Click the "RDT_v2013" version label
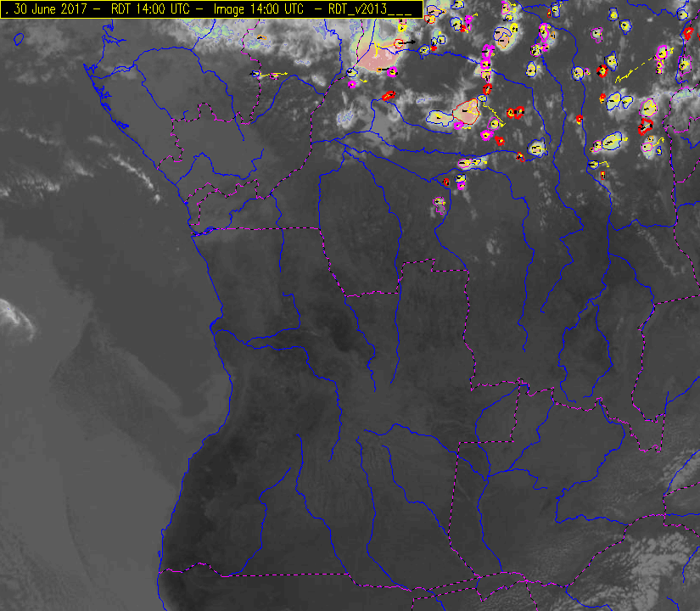 click(367, 8)
